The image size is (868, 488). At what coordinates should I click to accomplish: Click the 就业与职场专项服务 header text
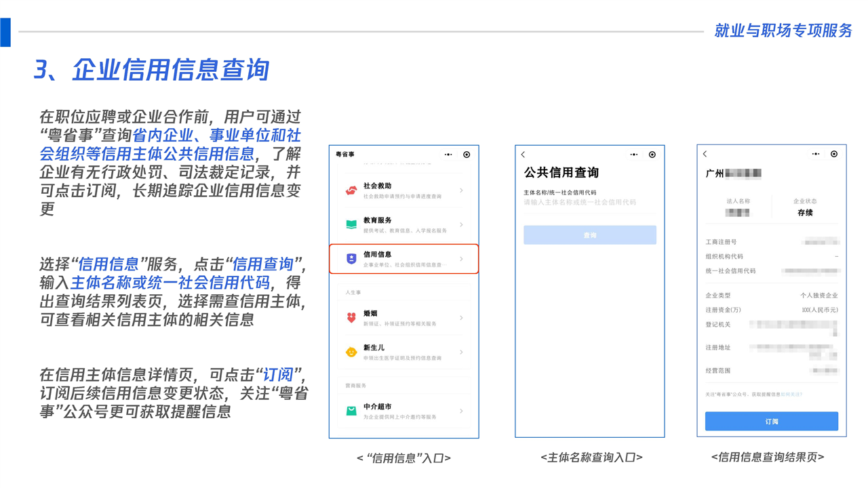click(x=783, y=30)
